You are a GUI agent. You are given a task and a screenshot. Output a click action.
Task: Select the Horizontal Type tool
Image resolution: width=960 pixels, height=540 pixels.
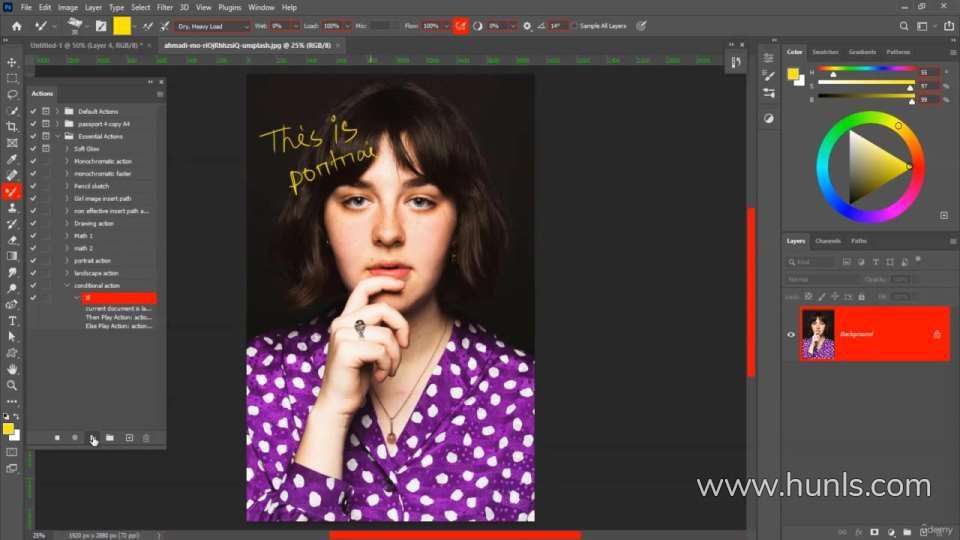click(12, 321)
